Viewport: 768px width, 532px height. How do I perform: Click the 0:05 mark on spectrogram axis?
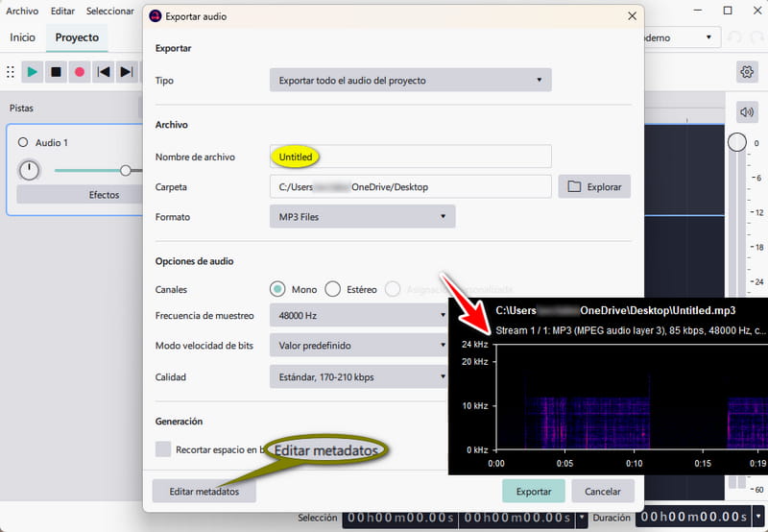coord(564,463)
